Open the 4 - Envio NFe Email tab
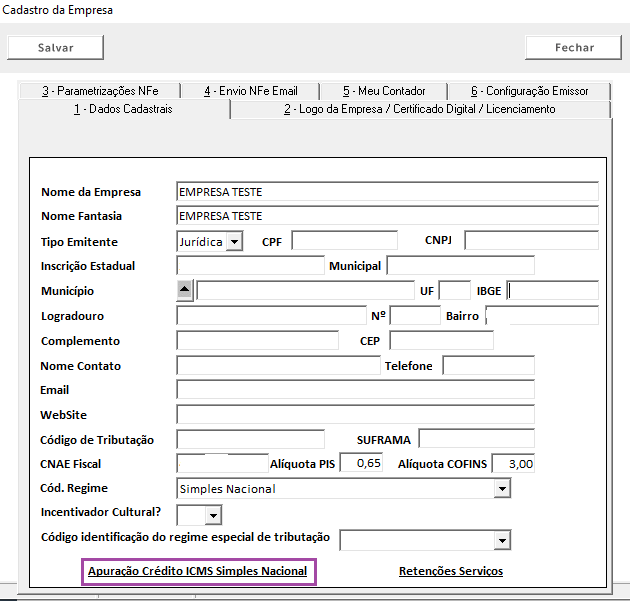The image size is (630, 601). click(251, 91)
